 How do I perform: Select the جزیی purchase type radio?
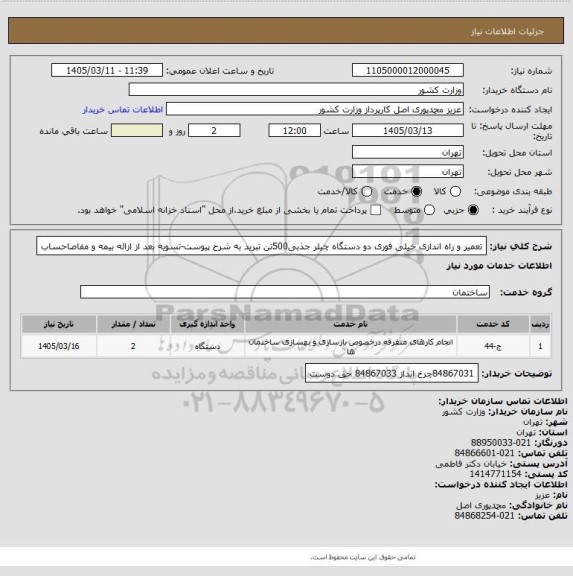pos(473,210)
